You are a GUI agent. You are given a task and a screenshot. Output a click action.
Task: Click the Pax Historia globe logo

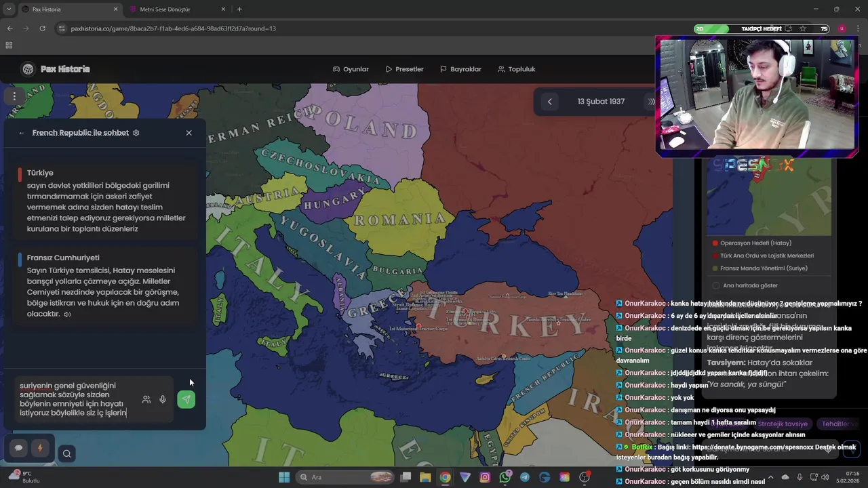coord(28,69)
